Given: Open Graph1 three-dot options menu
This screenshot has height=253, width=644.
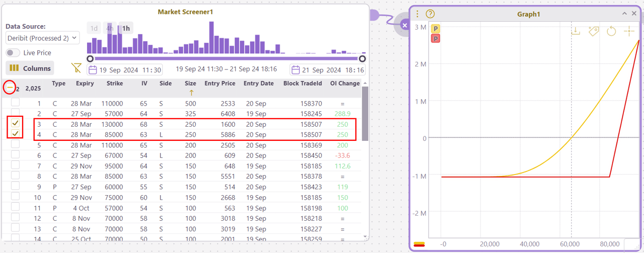Looking at the screenshot, I should [418, 14].
